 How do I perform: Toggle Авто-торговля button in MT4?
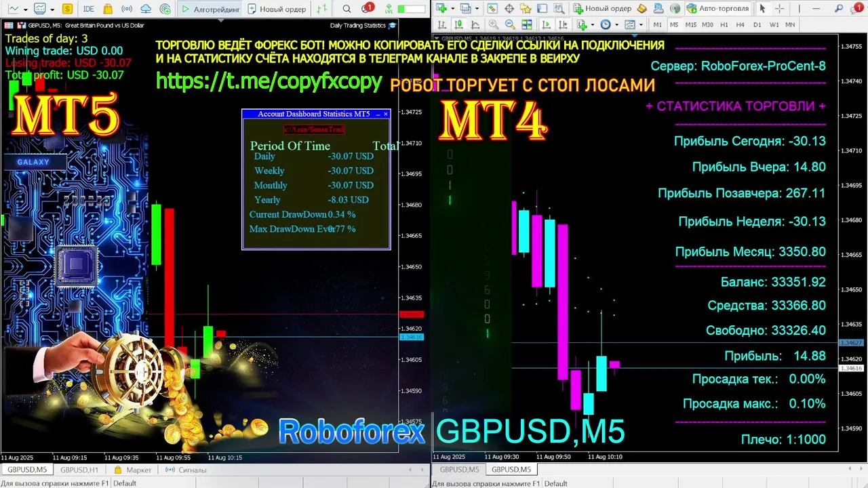(717, 8)
